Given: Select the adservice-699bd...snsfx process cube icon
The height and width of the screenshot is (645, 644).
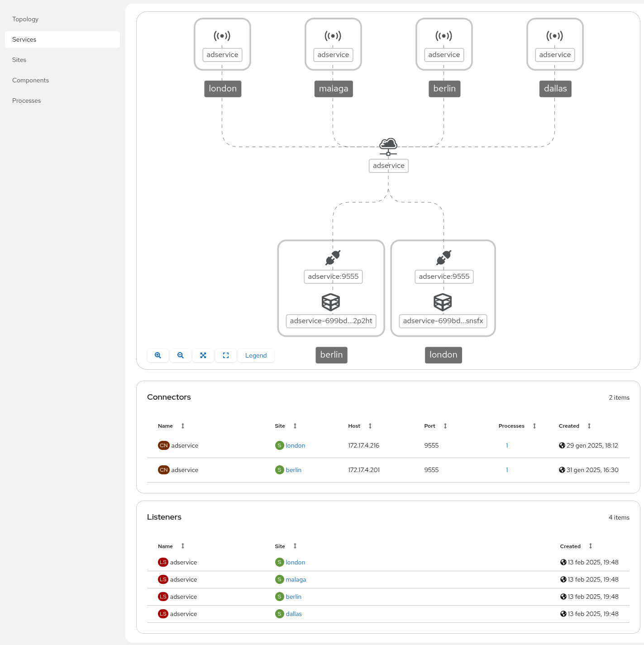Looking at the screenshot, I should [x=443, y=302].
